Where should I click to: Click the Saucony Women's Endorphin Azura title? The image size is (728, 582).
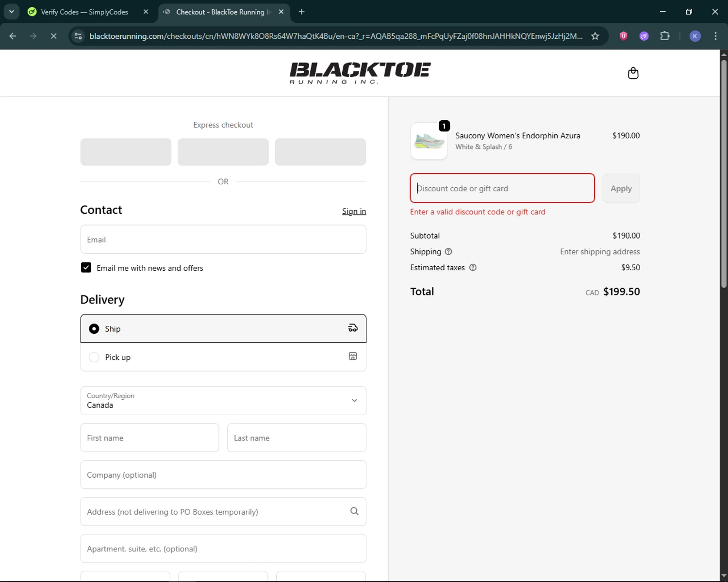coord(517,135)
